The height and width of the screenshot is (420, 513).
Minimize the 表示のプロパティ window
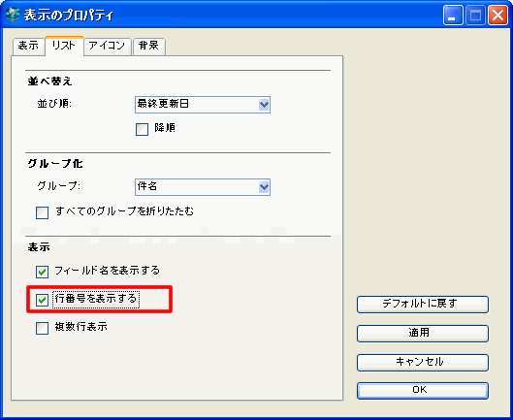click(x=453, y=16)
